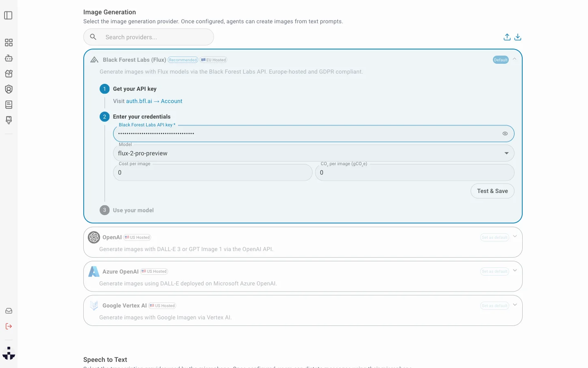Viewport: 588px width, 368px height.
Task: Click the search magnifier icon
Action: (x=93, y=37)
